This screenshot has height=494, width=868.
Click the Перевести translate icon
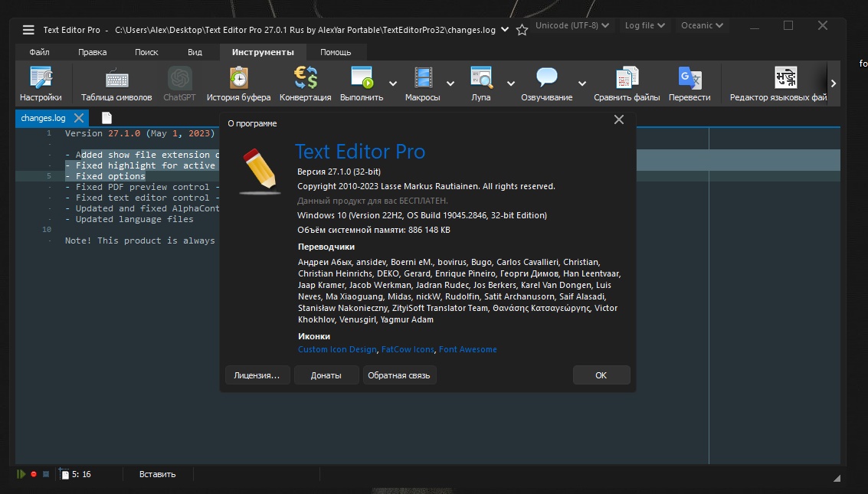(x=689, y=78)
